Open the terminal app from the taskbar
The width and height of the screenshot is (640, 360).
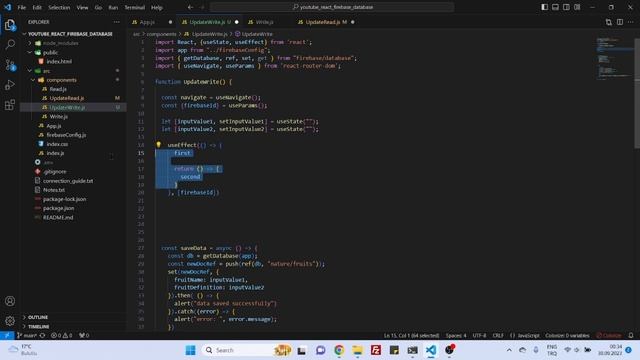tap(412, 350)
